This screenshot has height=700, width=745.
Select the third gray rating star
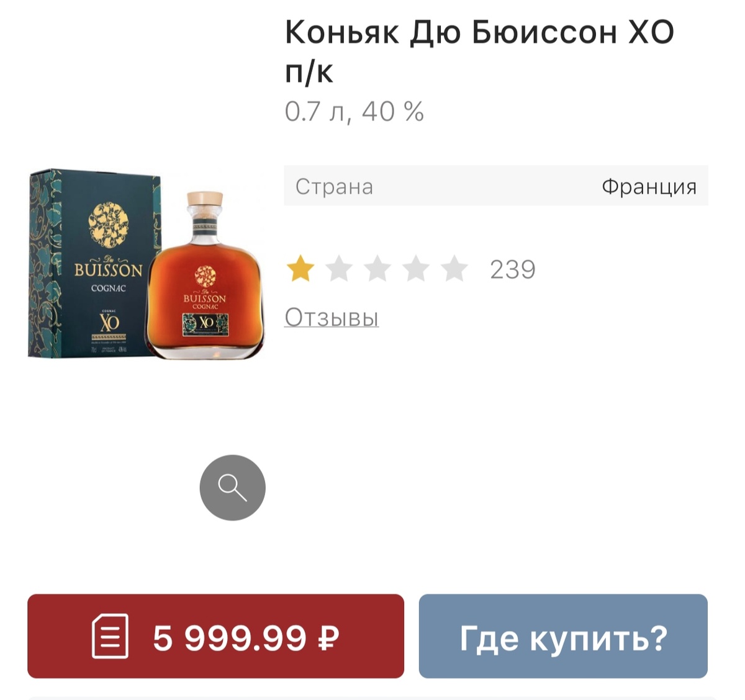pos(377,269)
